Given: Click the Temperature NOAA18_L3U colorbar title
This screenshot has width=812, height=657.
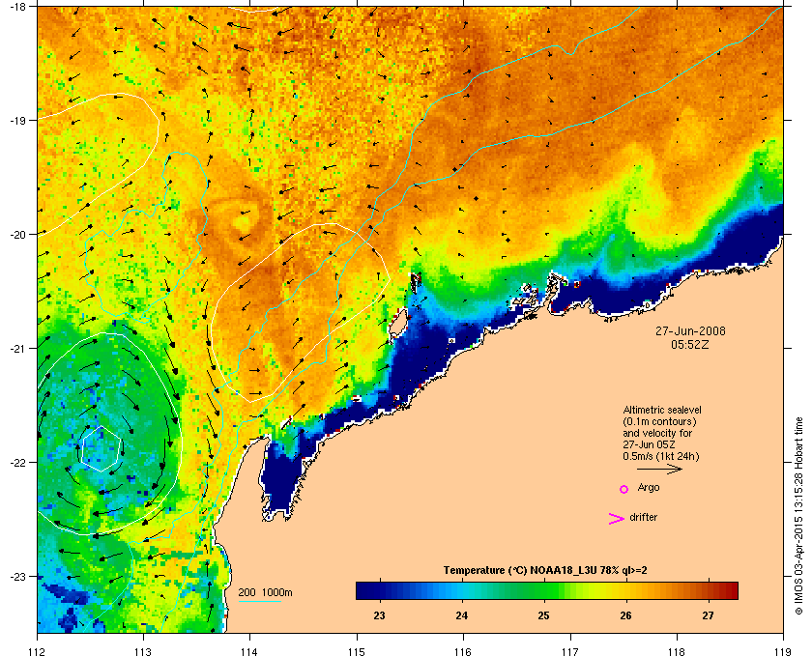Looking at the screenshot, I should (x=545, y=571).
